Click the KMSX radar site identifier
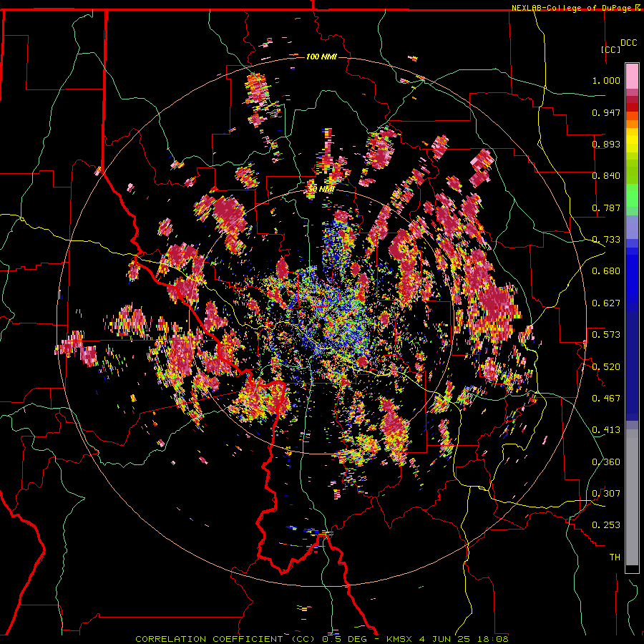This screenshot has width=644, height=644. point(401,639)
